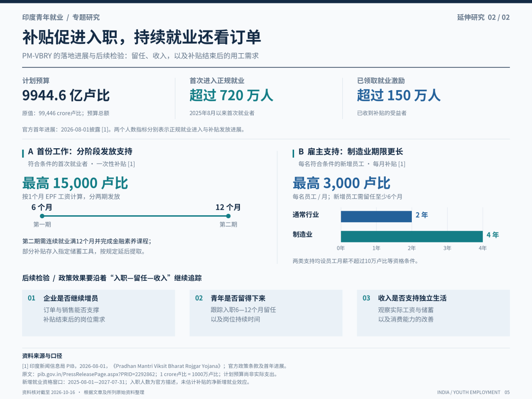
Task: Click the '2 年' bar value
Action: coord(422,215)
